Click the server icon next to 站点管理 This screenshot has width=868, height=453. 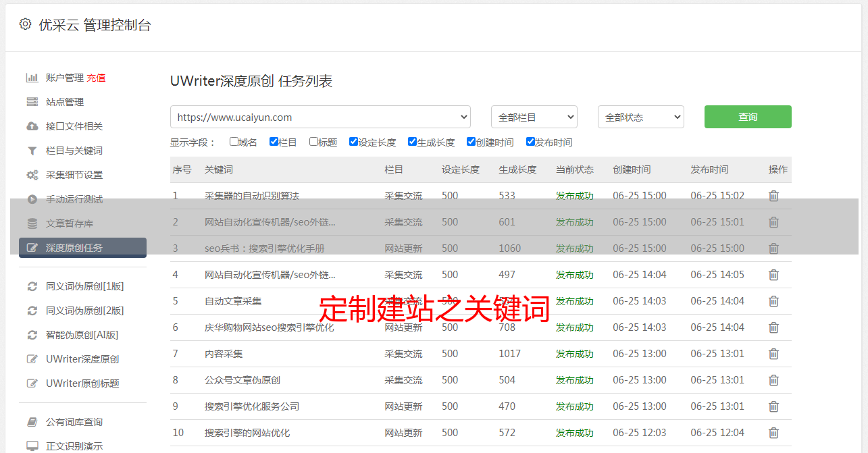click(32, 102)
